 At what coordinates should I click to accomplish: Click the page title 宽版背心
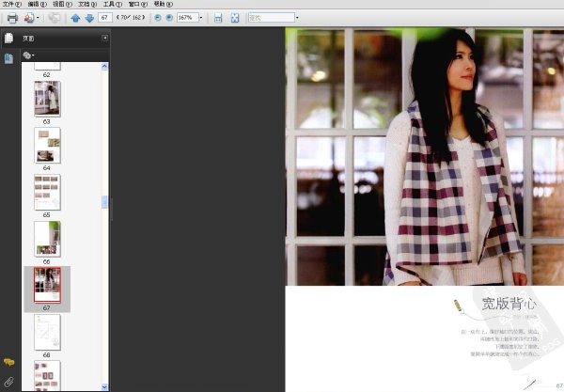click(509, 304)
